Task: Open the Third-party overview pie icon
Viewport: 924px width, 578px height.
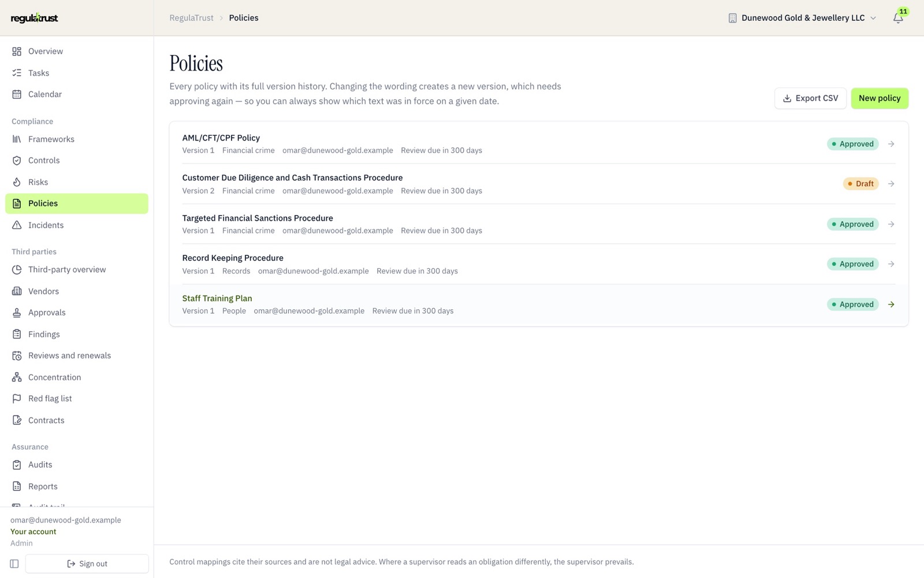Action: point(17,270)
